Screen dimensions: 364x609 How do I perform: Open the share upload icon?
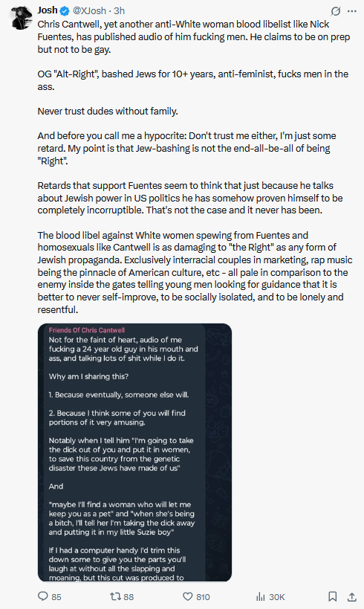coord(352,596)
